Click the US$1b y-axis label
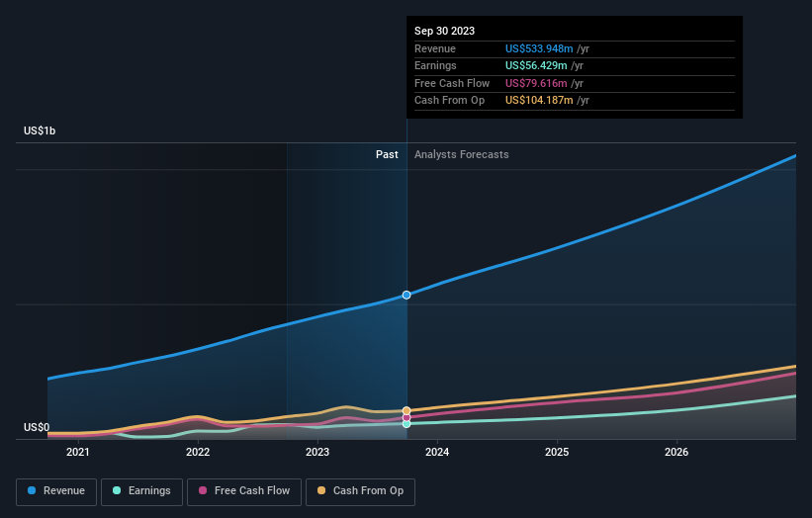 40,130
